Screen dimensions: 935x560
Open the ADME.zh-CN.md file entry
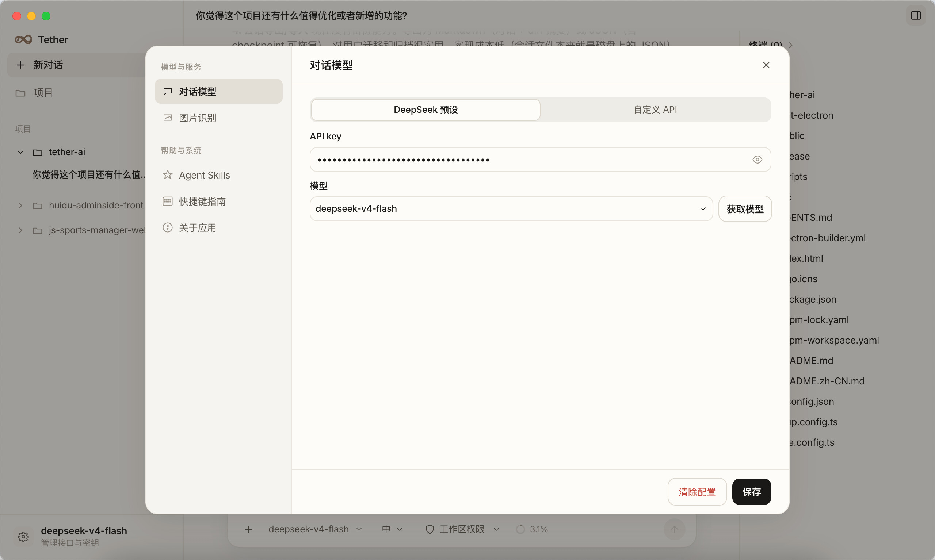pyautogui.click(x=827, y=381)
